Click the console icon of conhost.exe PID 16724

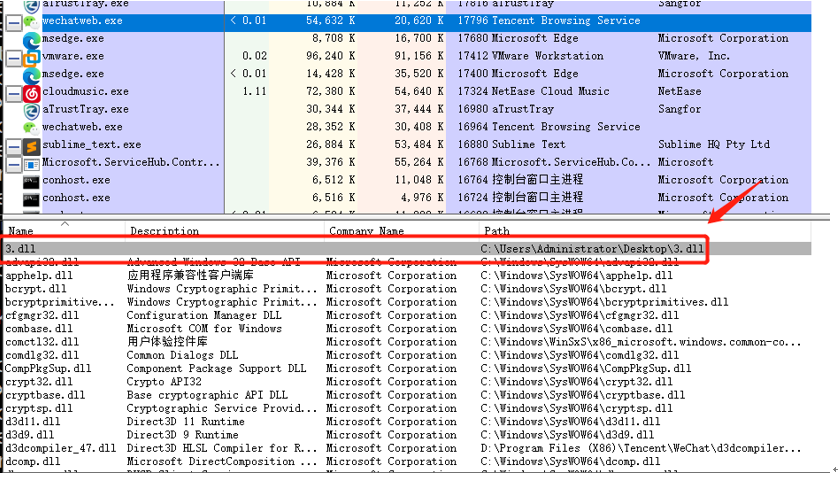31,199
